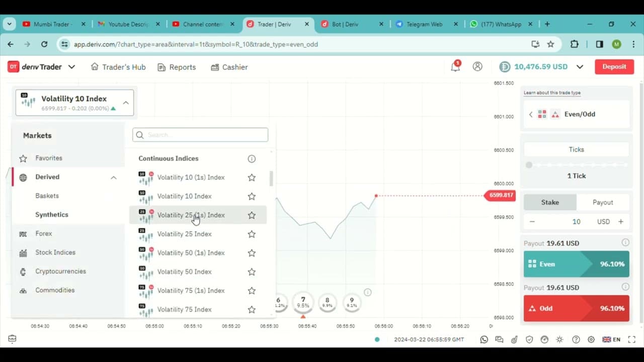Enter fullscreen mode icon

click(x=632, y=339)
